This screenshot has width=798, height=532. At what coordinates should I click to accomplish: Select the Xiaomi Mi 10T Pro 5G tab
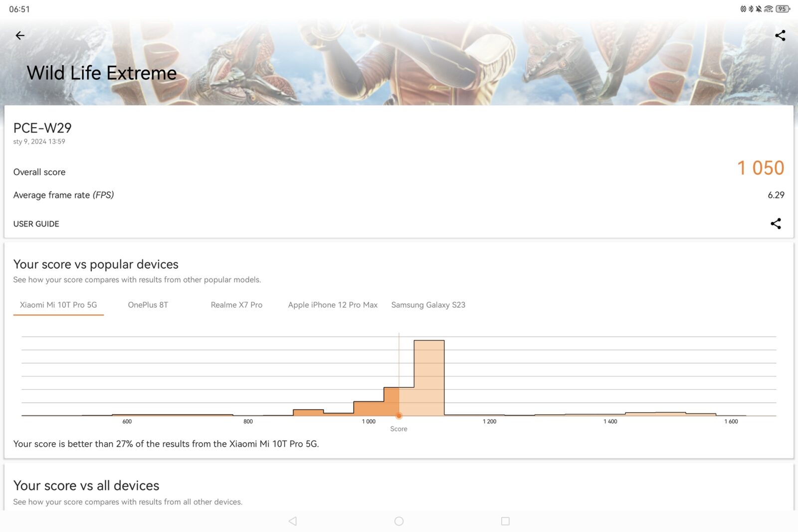[x=58, y=305]
